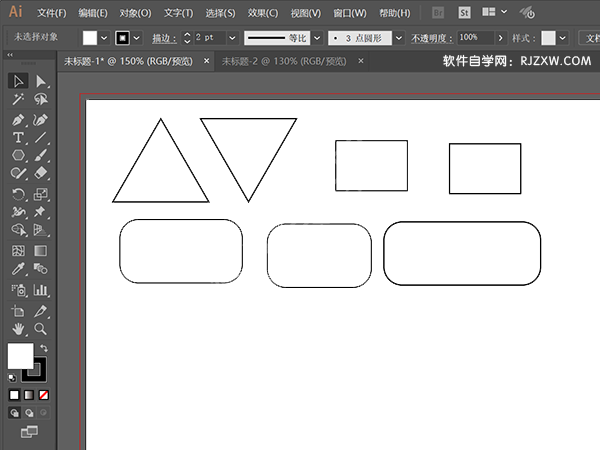The width and height of the screenshot is (600, 450).
Task: Open the variable width profile dropdown
Action: (x=317, y=38)
